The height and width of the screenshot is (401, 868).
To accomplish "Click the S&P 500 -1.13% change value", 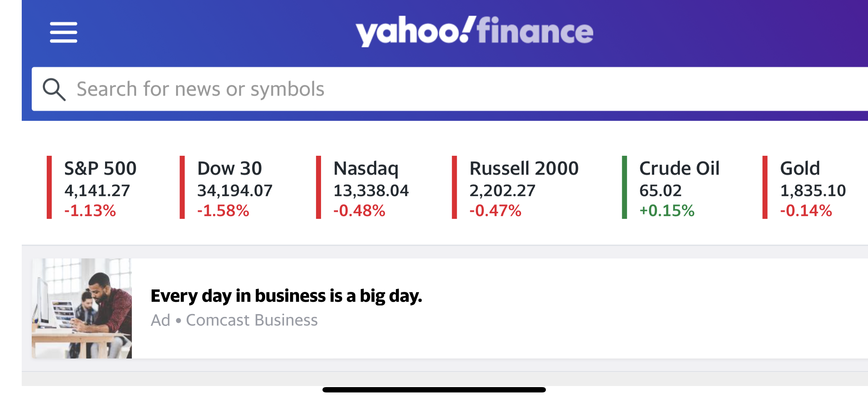I will 90,211.
